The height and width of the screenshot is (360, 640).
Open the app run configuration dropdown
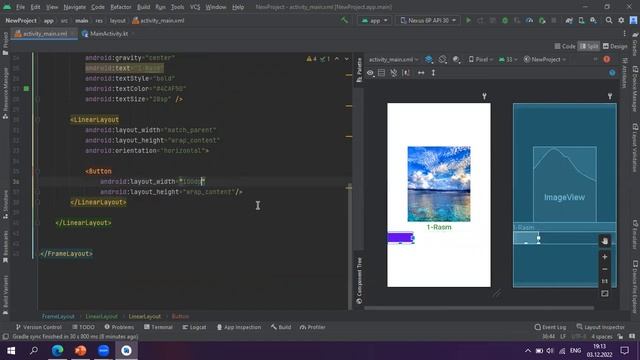point(374,20)
